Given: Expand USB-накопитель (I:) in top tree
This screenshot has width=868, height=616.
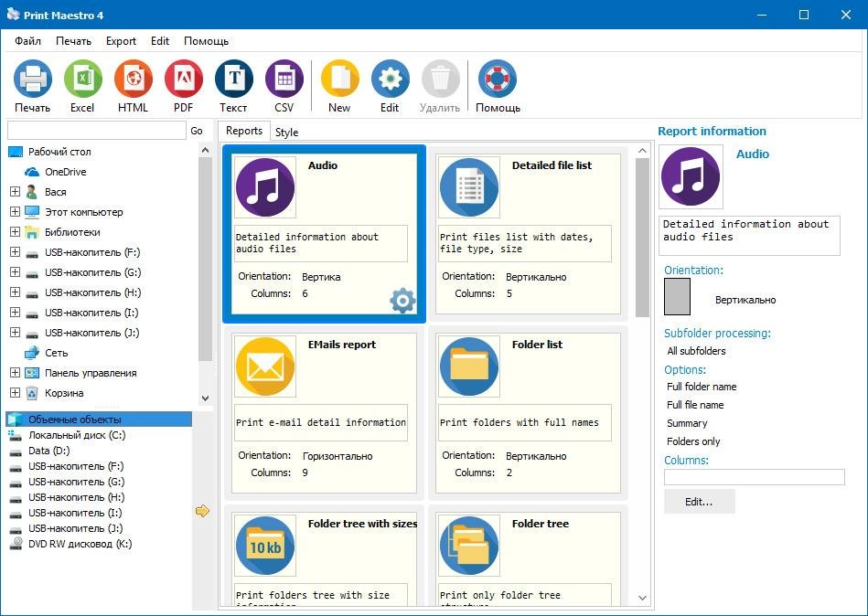Looking at the screenshot, I should pyautogui.click(x=15, y=313).
